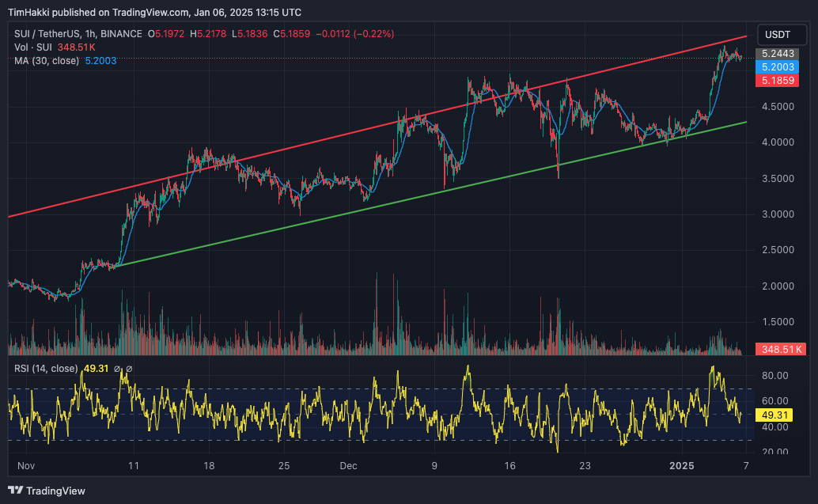Click the open value O5.1972

tap(166, 34)
